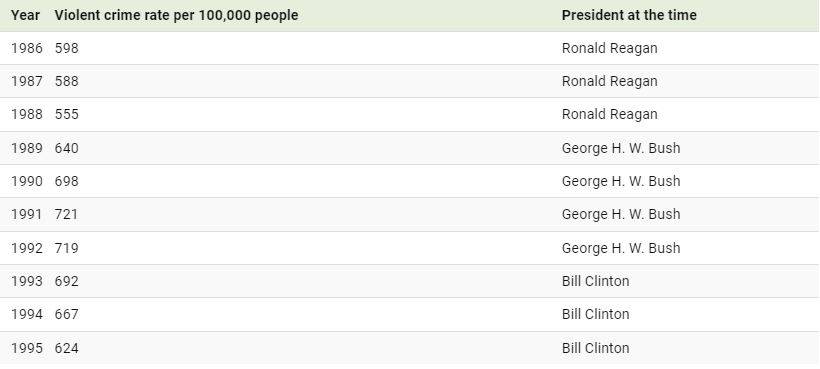Click the Year column header
The height and width of the screenshot is (369, 820).
click(25, 15)
